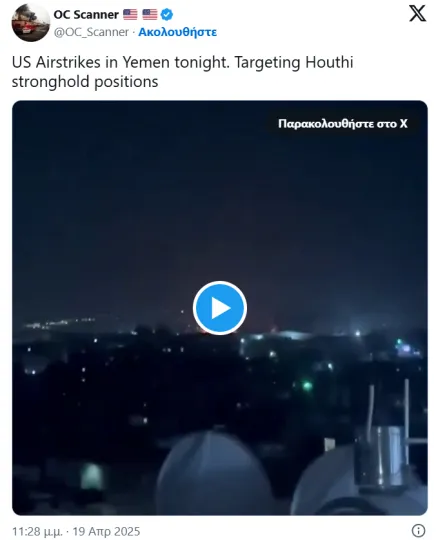Open the X logo link
436x540 pixels.
pos(417,14)
